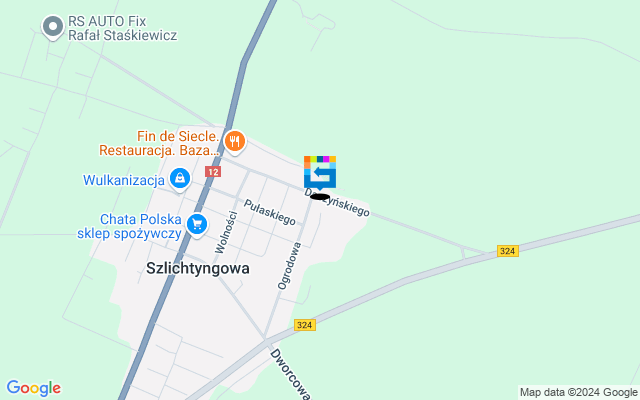Select the Szlichtyngowa town label
Screen dimensions: 640x400
pyautogui.click(x=198, y=269)
